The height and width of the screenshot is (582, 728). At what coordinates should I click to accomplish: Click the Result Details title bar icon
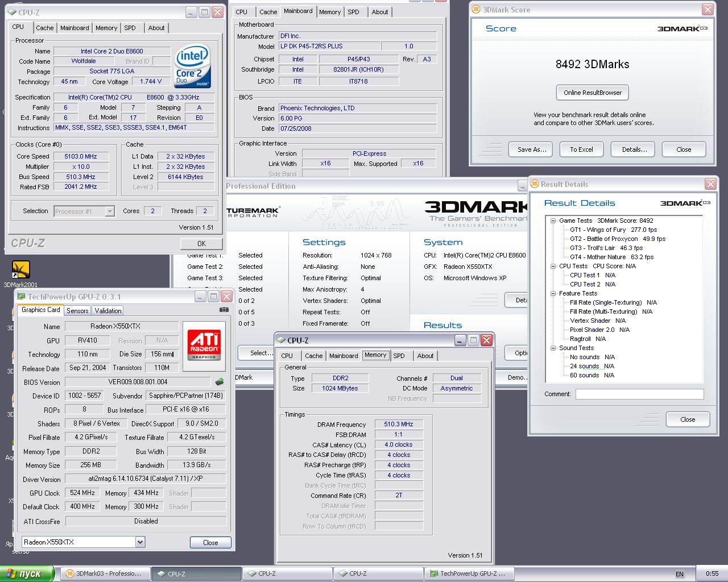point(535,184)
